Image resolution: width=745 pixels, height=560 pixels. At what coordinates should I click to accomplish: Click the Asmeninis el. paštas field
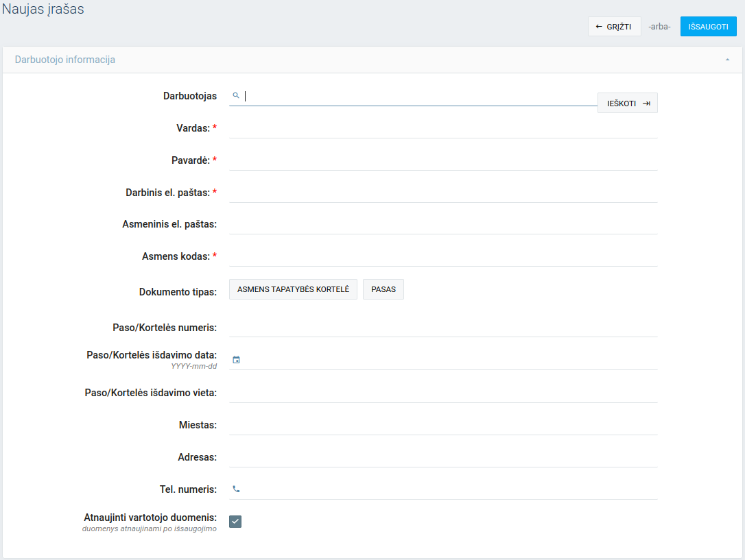tap(442, 224)
